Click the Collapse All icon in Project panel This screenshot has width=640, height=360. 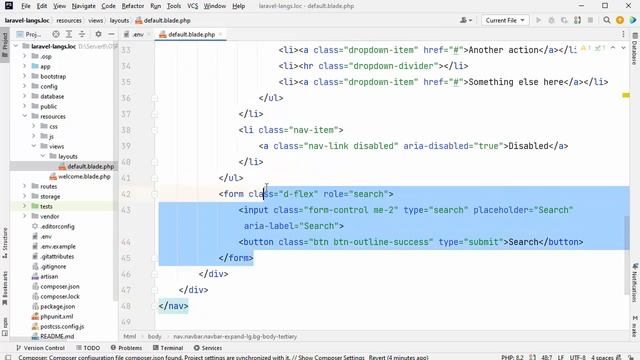click(82, 34)
